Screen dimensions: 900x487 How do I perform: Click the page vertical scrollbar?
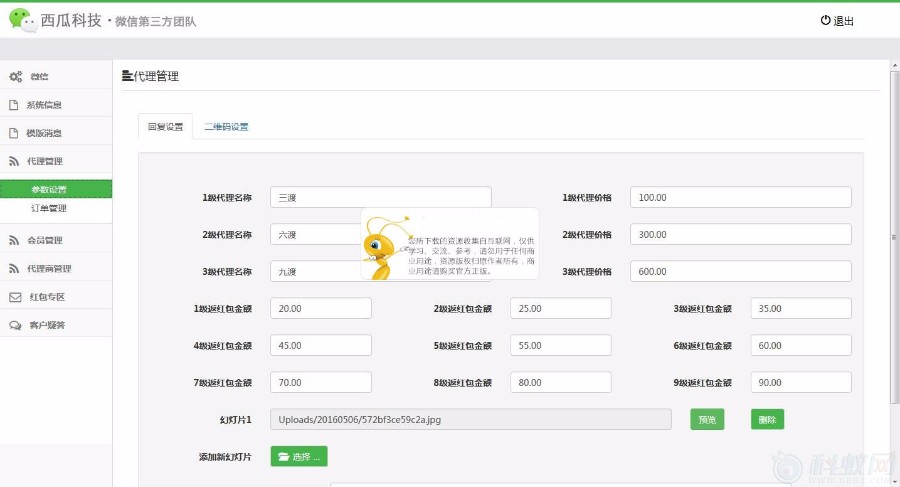tap(894, 238)
